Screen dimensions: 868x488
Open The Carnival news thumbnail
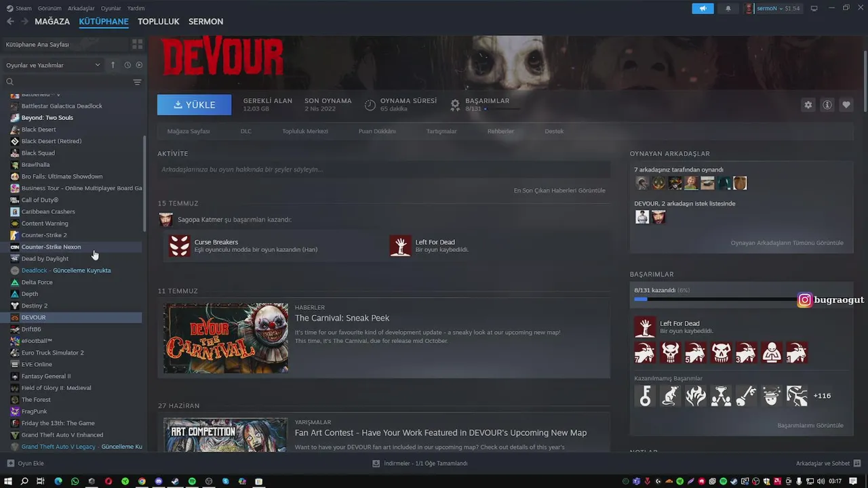coord(226,338)
